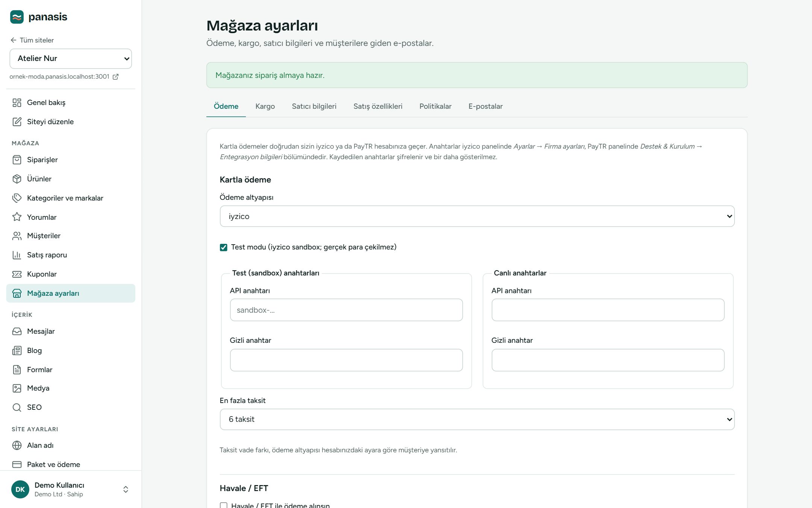Screen dimensions: 812x508
Task: Focus the Canlı API anahtarı input
Action: coord(608,310)
